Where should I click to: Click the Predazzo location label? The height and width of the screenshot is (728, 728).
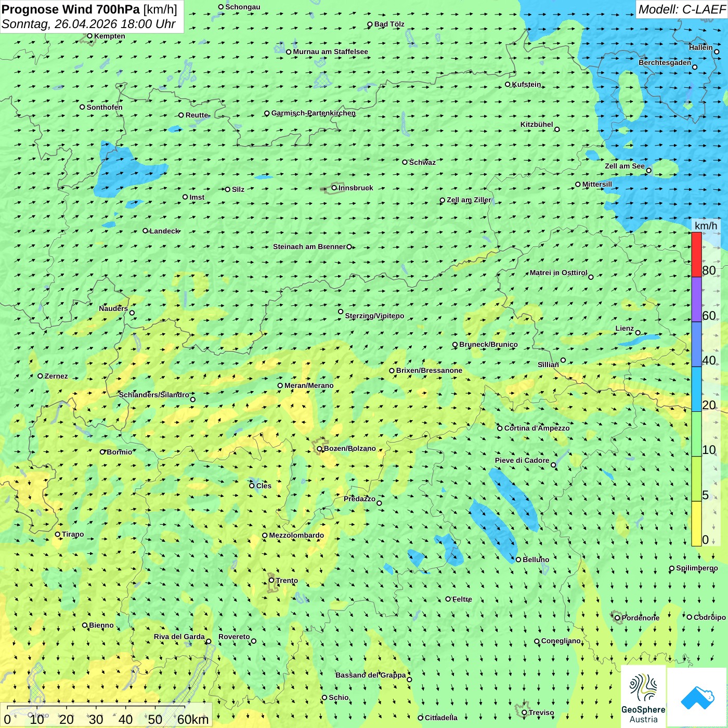click(359, 499)
